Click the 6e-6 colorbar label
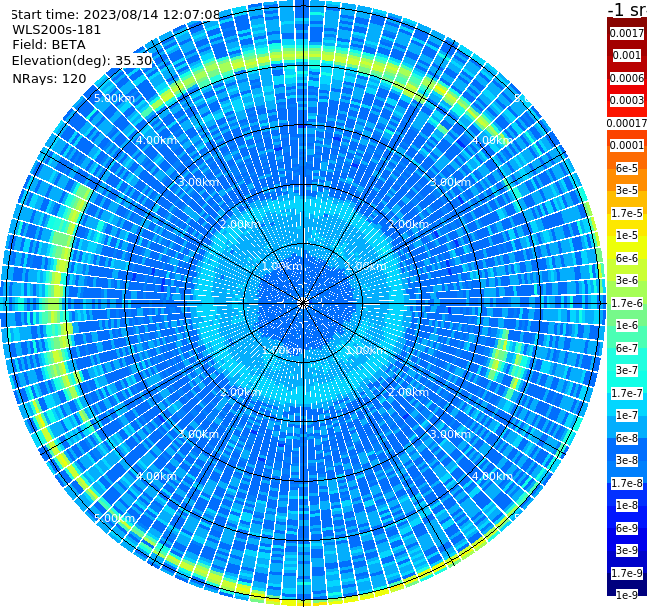 point(627,258)
